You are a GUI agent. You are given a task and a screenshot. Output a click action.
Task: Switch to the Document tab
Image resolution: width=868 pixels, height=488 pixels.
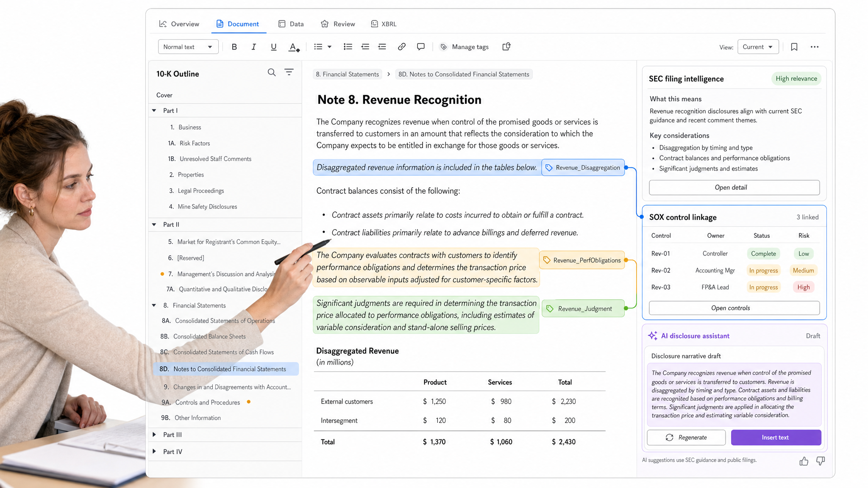238,24
